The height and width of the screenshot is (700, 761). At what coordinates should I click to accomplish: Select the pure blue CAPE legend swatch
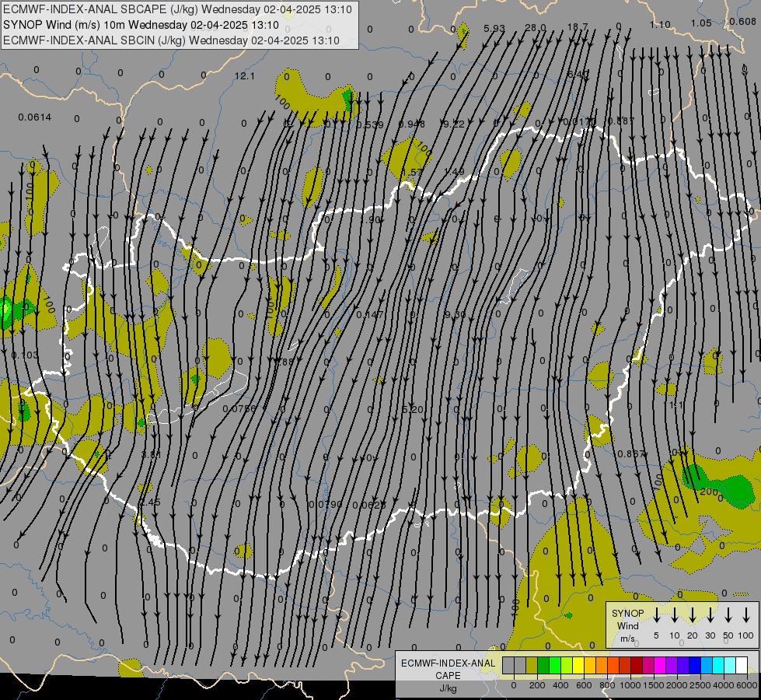694,666
